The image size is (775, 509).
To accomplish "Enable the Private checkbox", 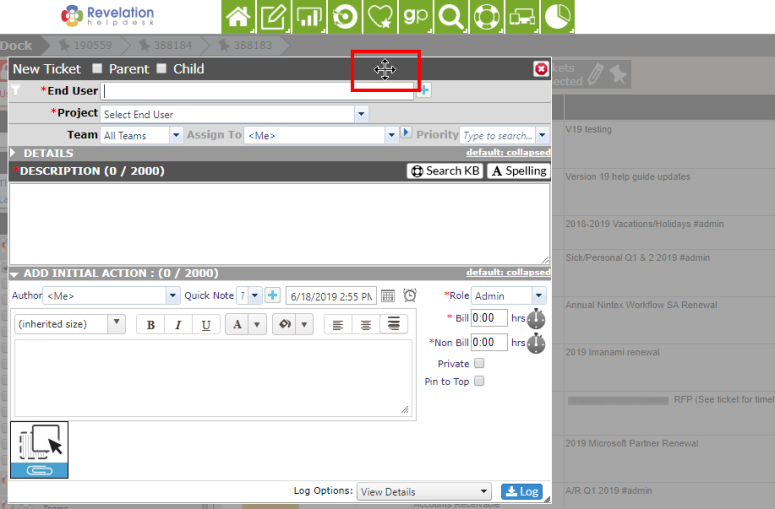I will (x=479, y=363).
